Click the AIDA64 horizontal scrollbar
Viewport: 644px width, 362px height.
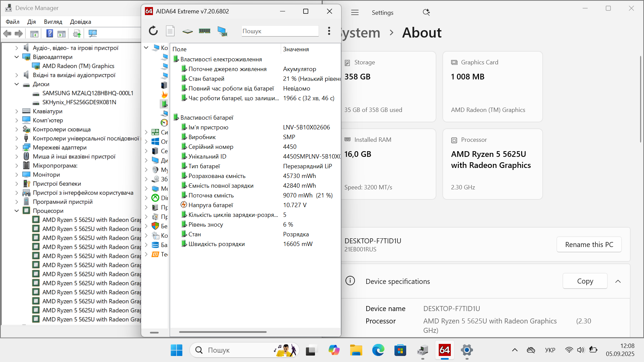(223, 332)
